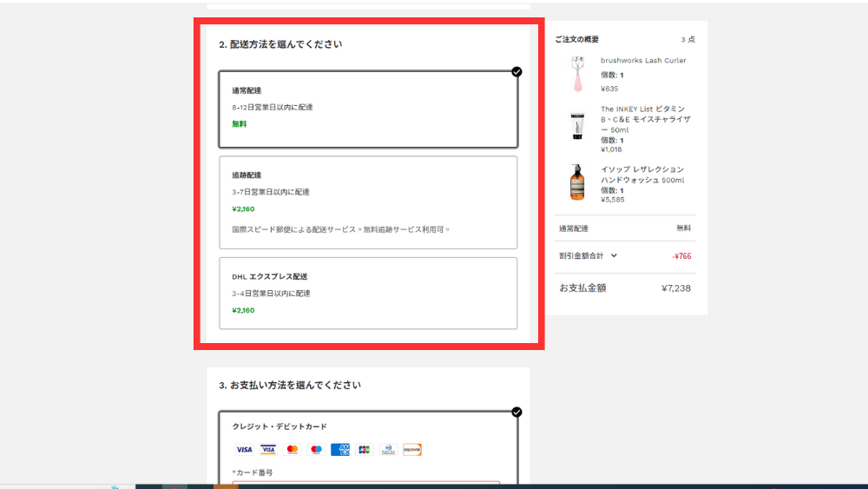
Task: Click イソップ レザレクション product name
Action: click(x=642, y=175)
